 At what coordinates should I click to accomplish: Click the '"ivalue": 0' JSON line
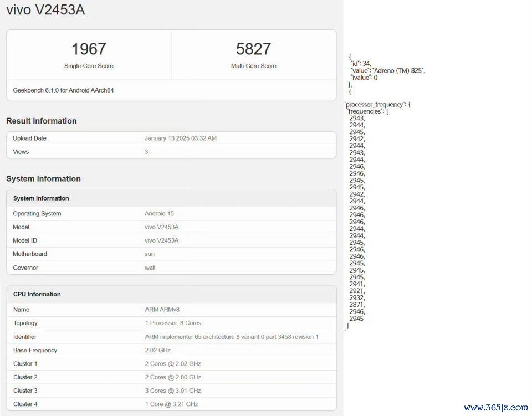[x=365, y=78]
